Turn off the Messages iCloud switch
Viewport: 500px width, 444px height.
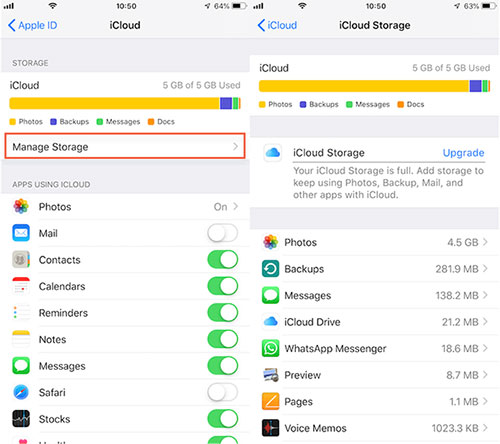222,366
